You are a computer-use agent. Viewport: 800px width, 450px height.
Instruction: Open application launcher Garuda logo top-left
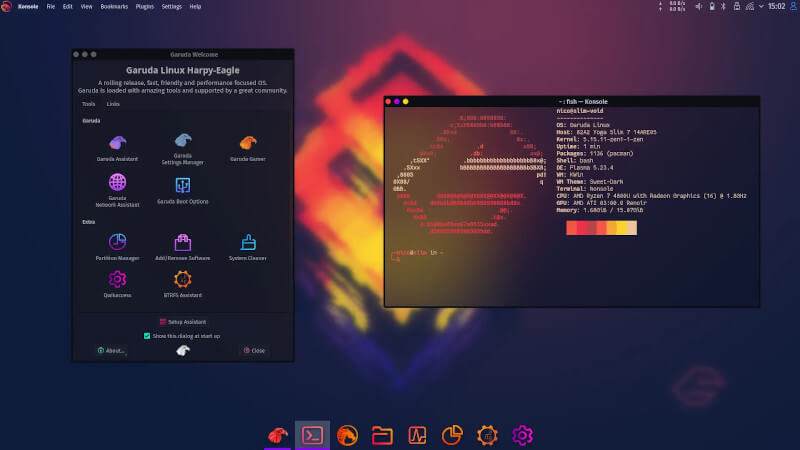coord(6,6)
